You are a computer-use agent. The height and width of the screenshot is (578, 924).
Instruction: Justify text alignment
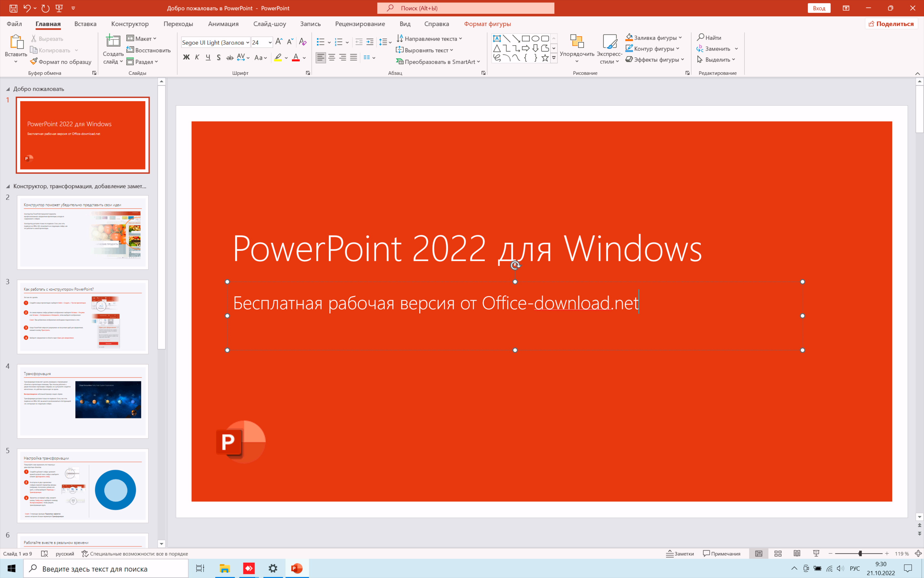pos(353,57)
